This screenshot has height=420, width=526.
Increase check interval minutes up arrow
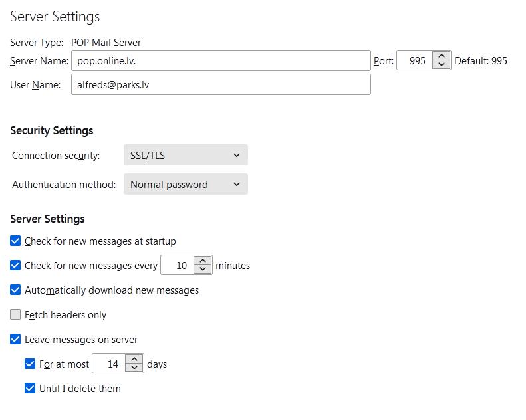[x=203, y=261]
